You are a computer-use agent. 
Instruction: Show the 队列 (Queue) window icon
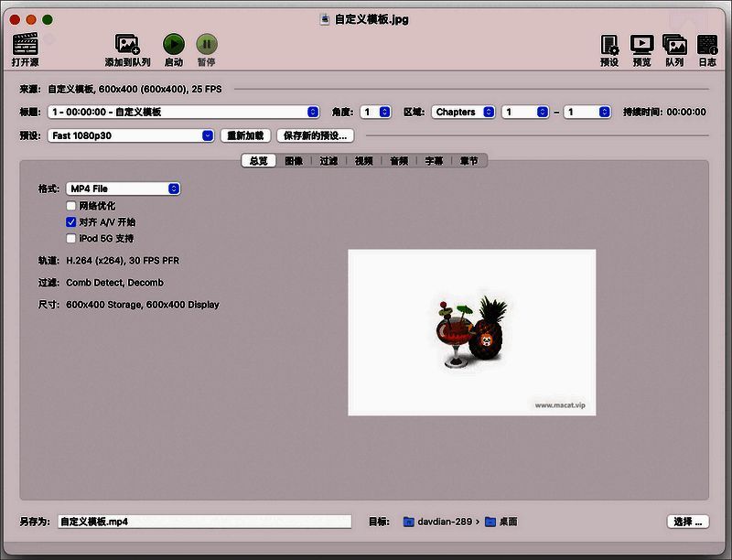[674, 46]
